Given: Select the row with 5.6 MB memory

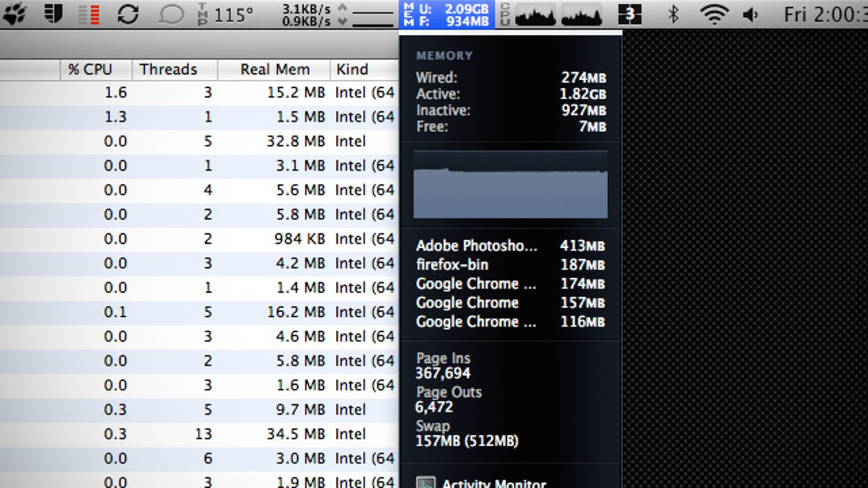Looking at the screenshot, I should (x=199, y=190).
